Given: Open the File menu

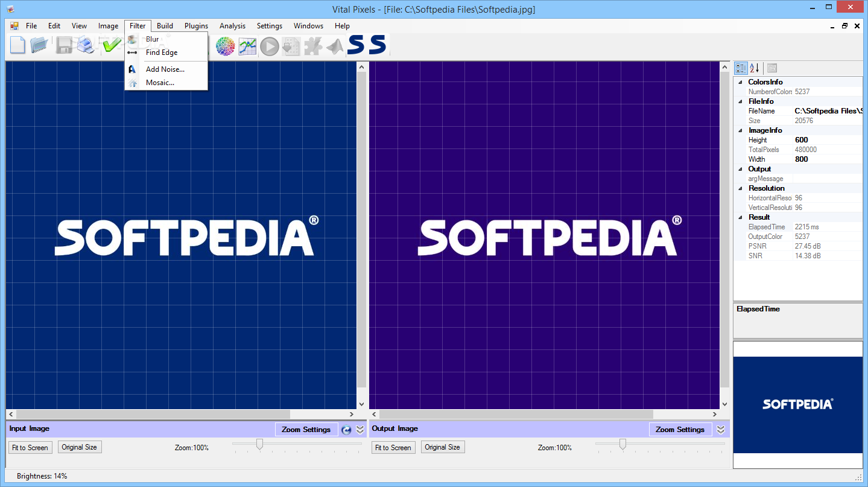Looking at the screenshot, I should 31,26.
